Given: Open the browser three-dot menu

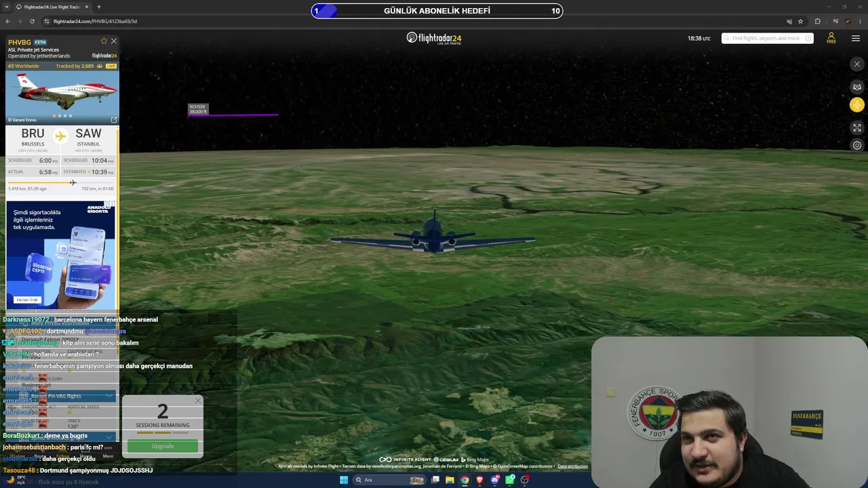Looking at the screenshot, I should (x=859, y=21).
